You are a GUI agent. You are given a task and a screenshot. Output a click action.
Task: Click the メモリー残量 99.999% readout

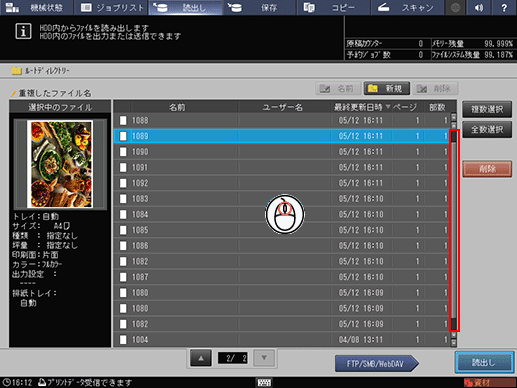(472, 44)
